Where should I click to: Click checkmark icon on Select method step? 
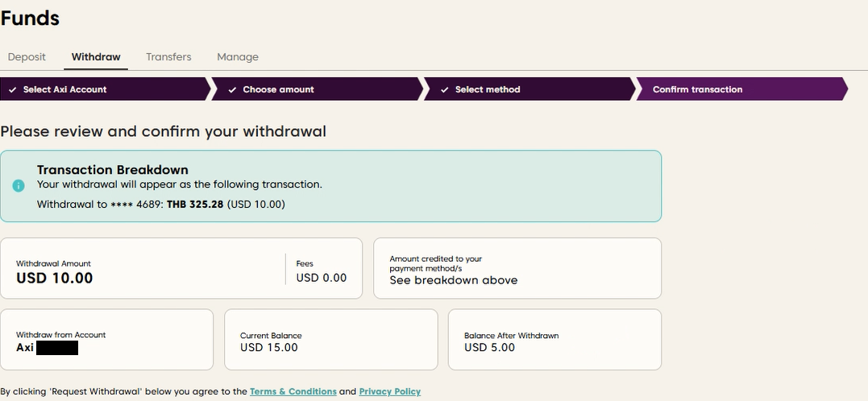click(x=444, y=89)
